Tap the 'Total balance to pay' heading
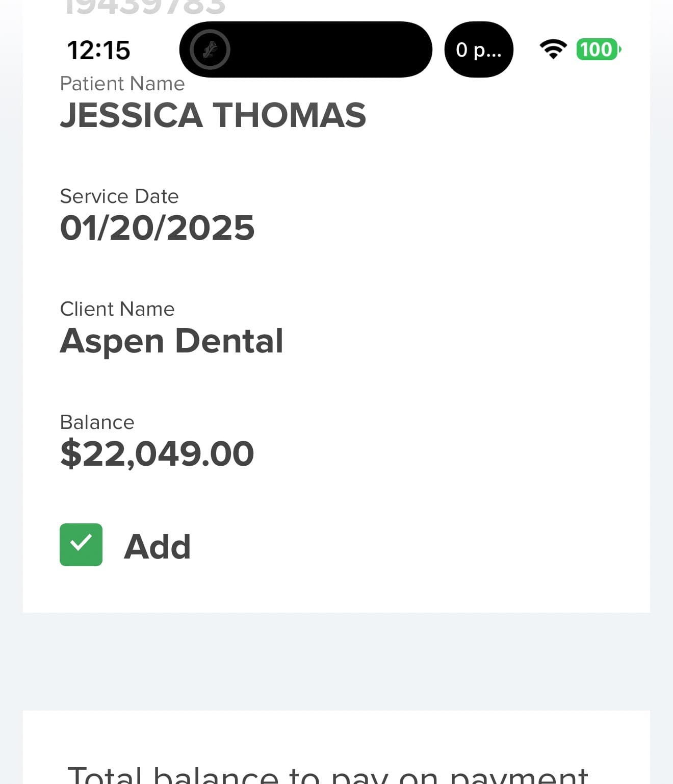Screen dimensions: 673x784 point(327,774)
